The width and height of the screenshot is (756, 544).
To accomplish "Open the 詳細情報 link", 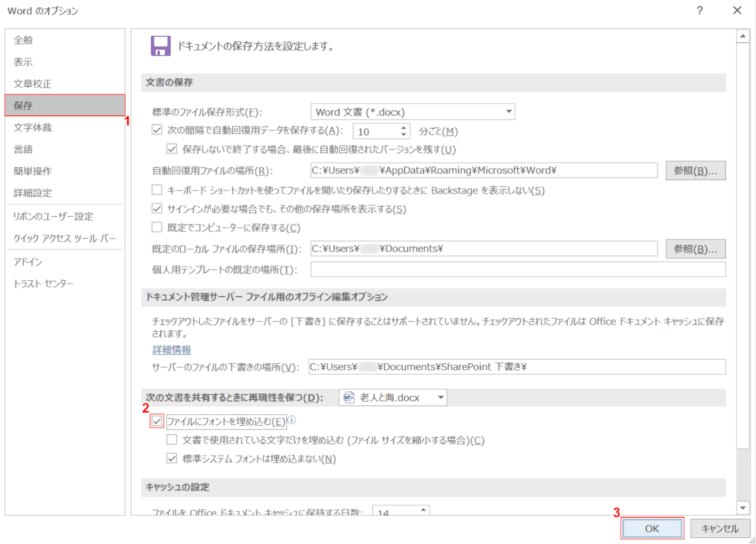I will tap(171, 350).
